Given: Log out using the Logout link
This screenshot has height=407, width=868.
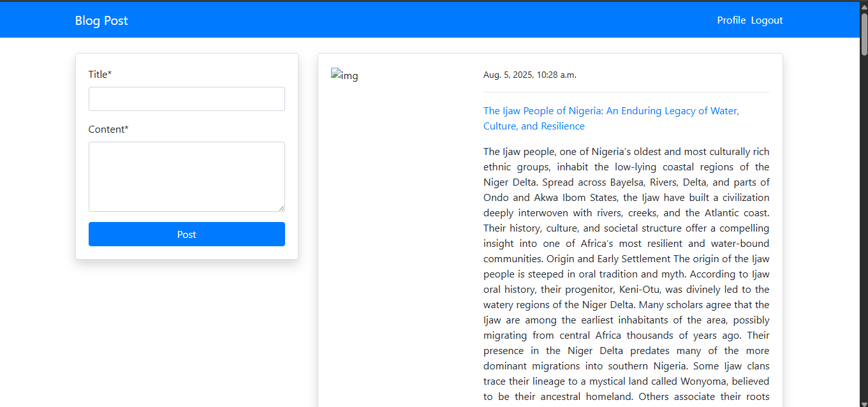Looking at the screenshot, I should (767, 20).
